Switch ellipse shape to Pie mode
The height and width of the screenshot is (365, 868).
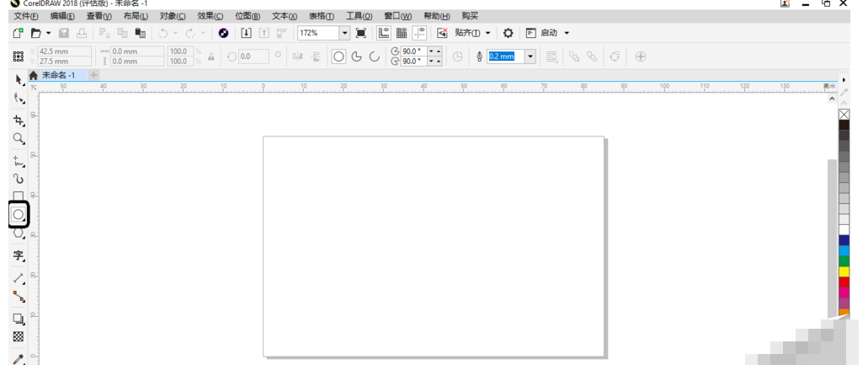click(x=356, y=56)
